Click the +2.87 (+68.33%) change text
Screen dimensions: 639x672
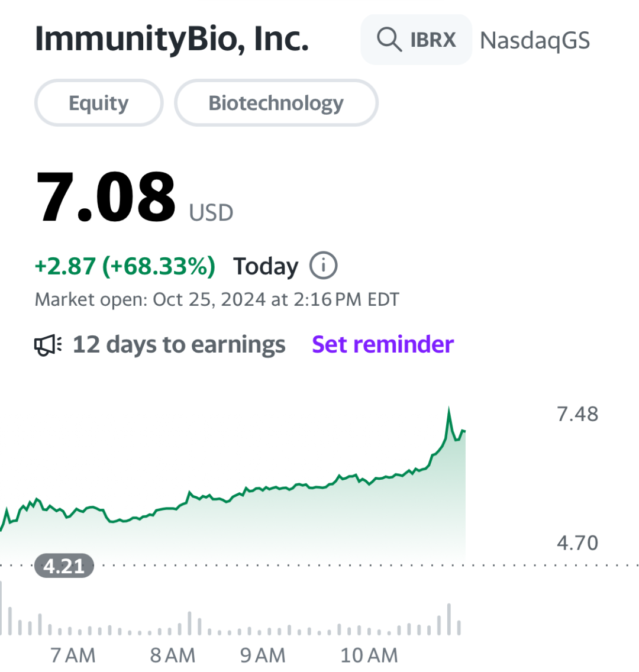point(125,266)
